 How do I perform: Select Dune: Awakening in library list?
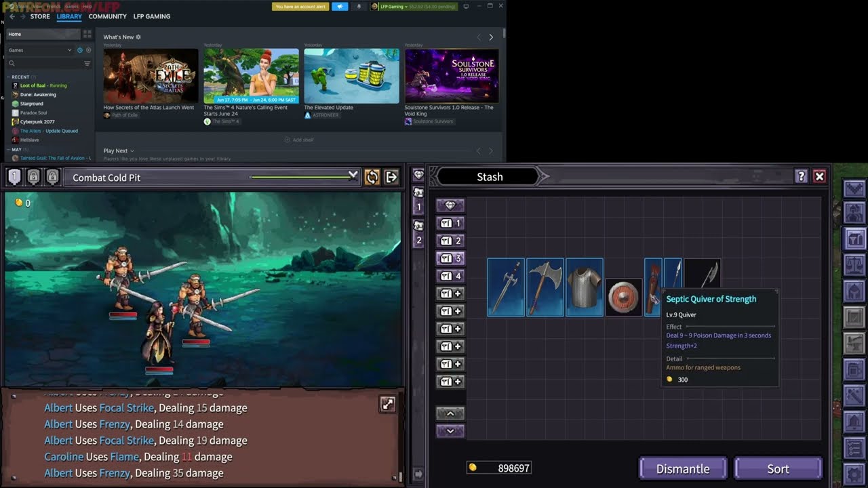tap(38, 95)
